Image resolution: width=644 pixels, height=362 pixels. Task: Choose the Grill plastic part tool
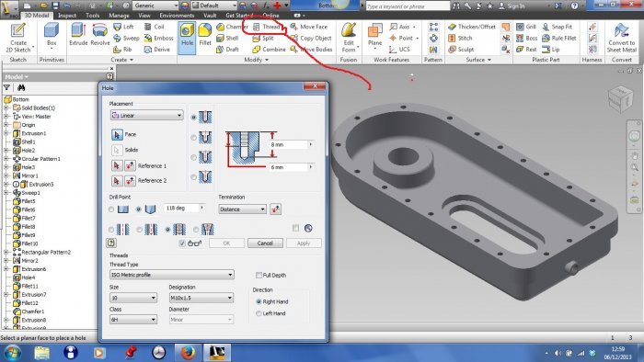526,27
